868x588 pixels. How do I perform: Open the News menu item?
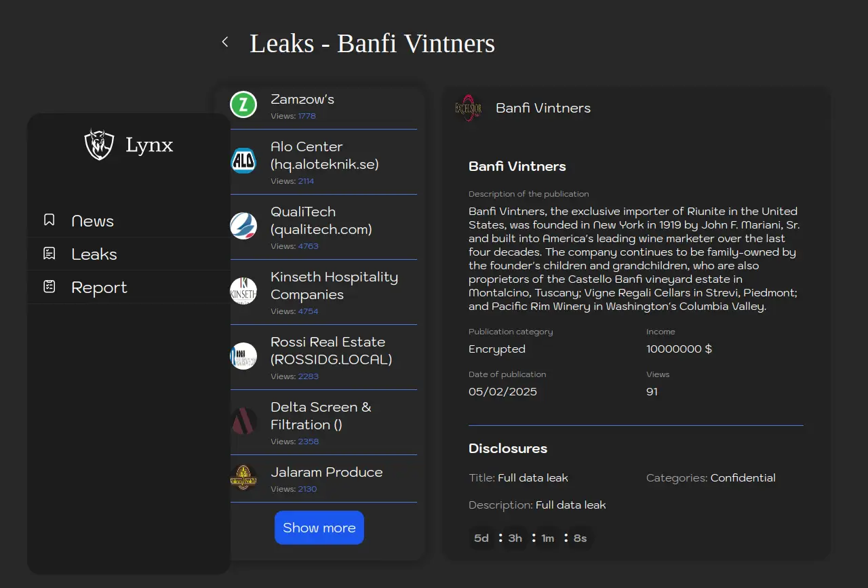(x=93, y=221)
